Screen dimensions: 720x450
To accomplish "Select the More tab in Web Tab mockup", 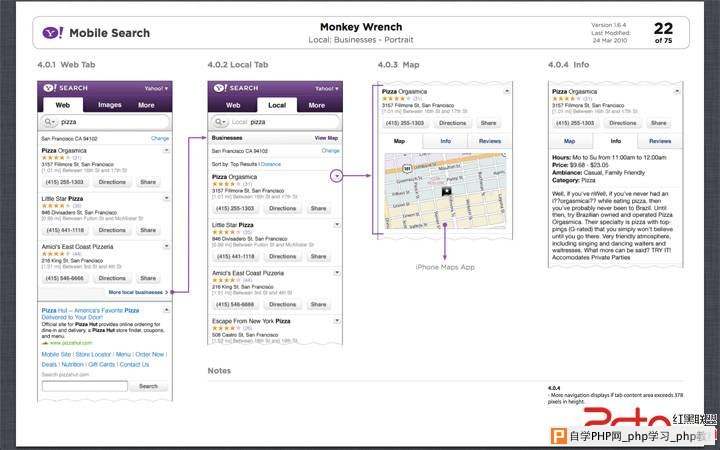I will point(146,105).
